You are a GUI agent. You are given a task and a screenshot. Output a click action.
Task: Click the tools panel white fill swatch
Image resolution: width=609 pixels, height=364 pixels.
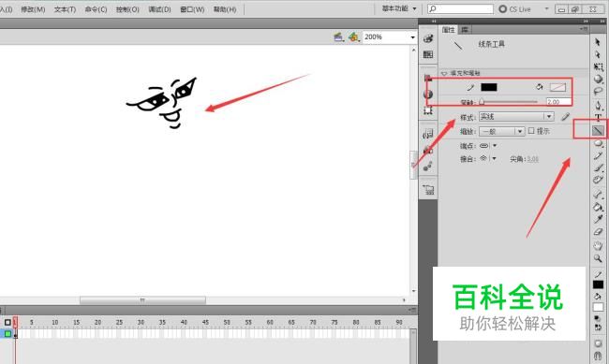coord(598,307)
